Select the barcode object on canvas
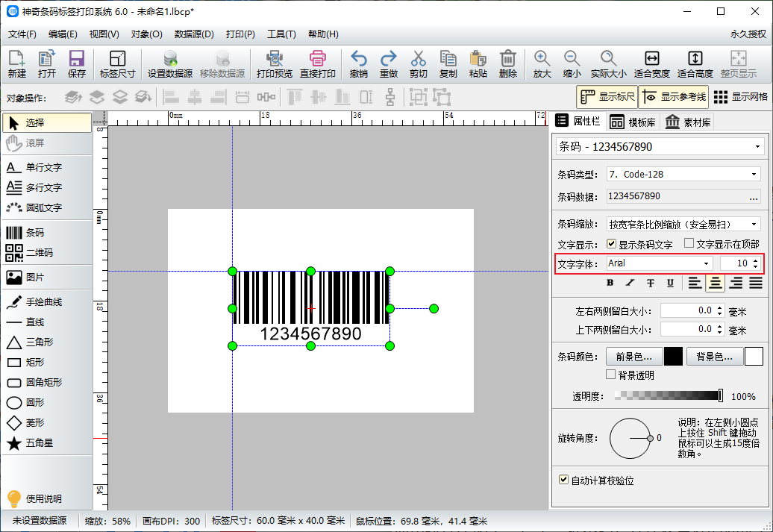The width and height of the screenshot is (773, 532). 311,308
